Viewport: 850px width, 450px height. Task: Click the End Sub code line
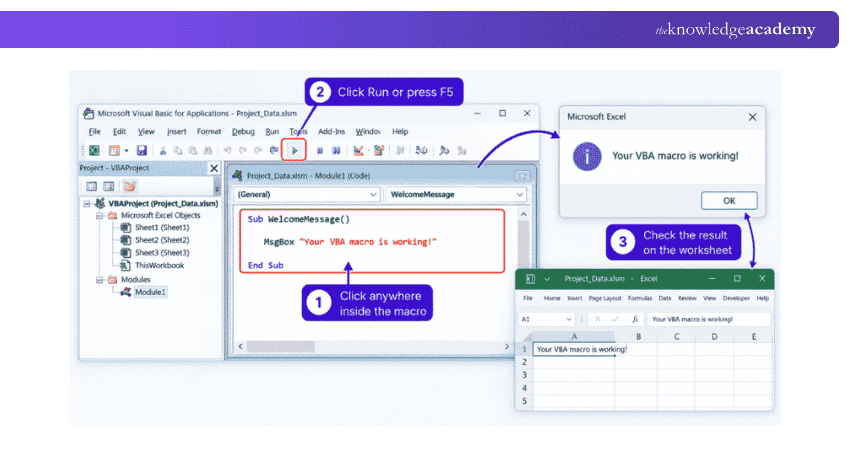point(266,265)
